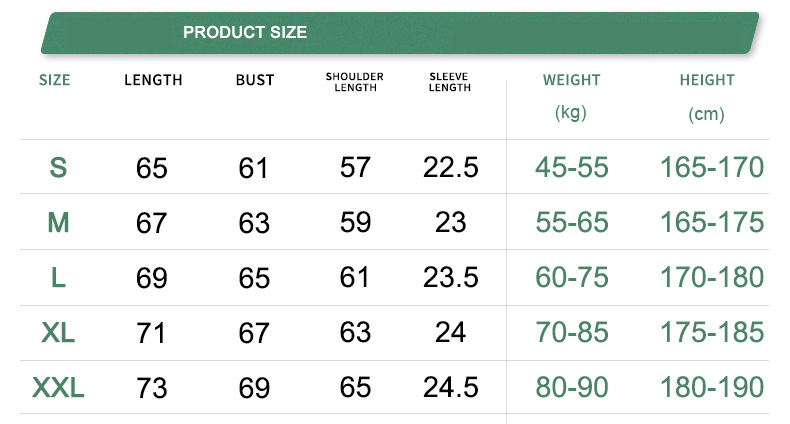Click the 60-75 weight range cell
790x424 pixels.
(571, 277)
